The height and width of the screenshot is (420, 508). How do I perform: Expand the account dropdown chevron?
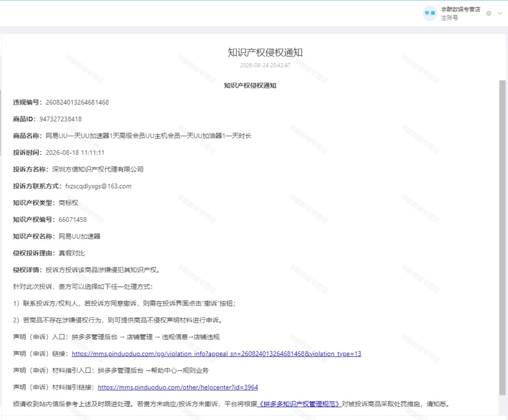click(500, 13)
